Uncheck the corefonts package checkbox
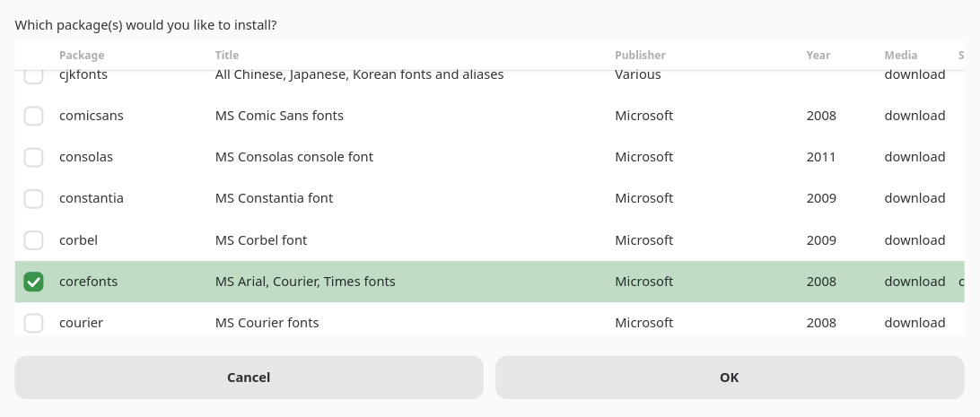Screen dimensions: 980x417 (33, 282)
